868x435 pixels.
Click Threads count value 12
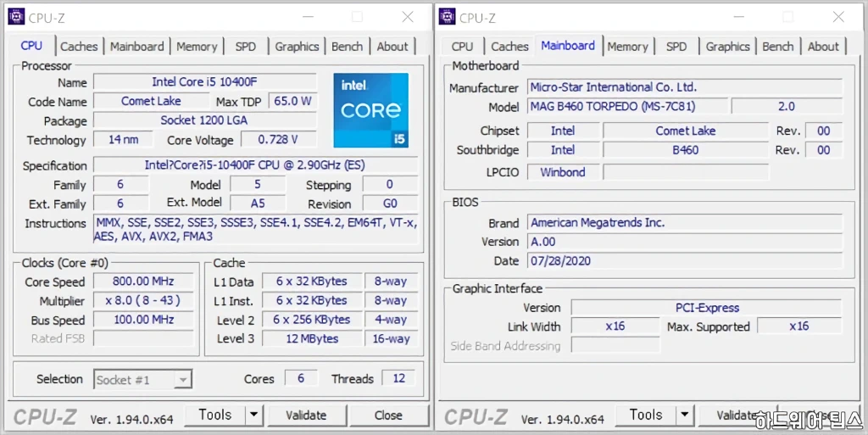[x=398, y=378]
